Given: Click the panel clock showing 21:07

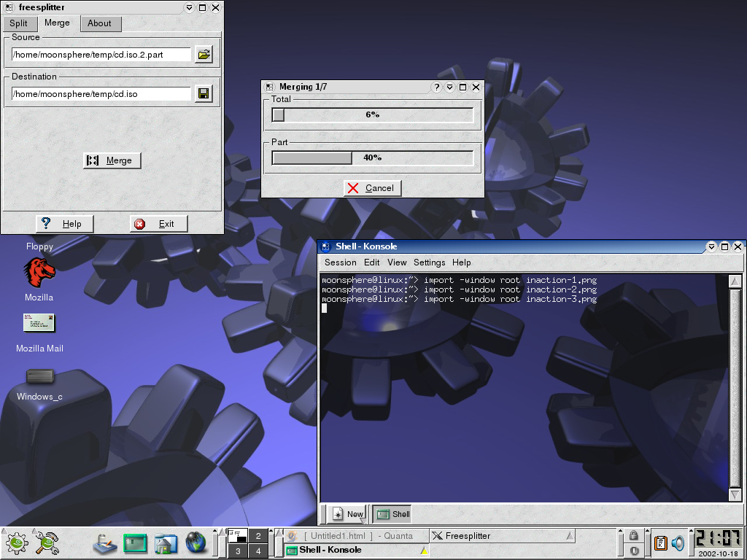Looking at the screenshot, I should coord(719,539).
